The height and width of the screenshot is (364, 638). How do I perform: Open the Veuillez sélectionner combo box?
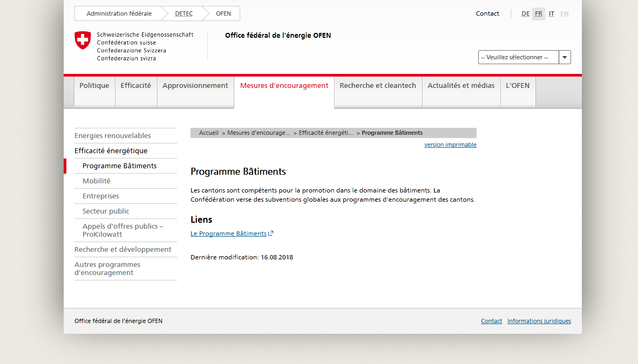(525, 57)
